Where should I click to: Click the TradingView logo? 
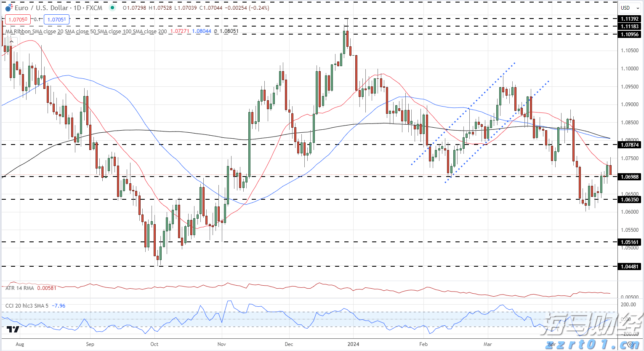13,330
